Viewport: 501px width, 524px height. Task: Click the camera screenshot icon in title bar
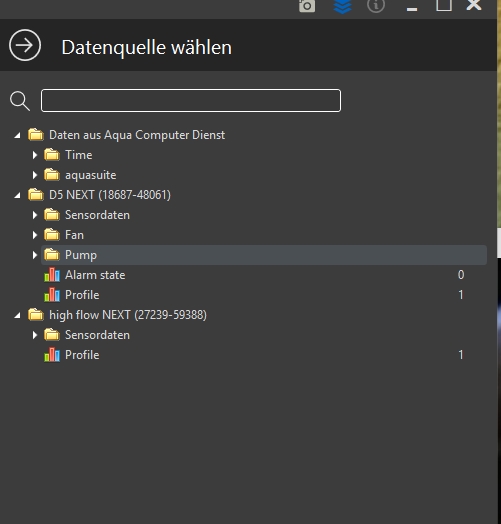307,6
